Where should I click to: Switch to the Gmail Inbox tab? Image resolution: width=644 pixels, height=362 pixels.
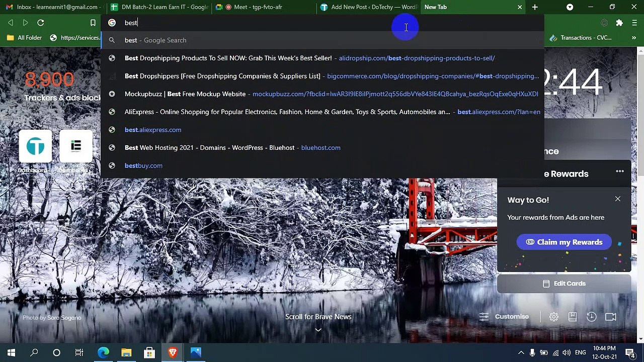pyautogui.click(x=52, y=7)
